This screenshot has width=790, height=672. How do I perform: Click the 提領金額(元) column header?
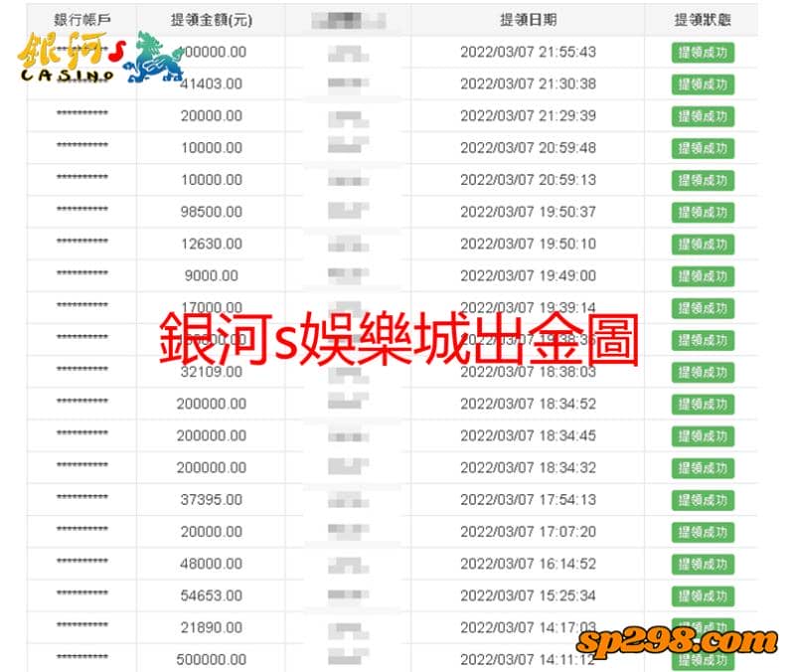tap(212, 20)
